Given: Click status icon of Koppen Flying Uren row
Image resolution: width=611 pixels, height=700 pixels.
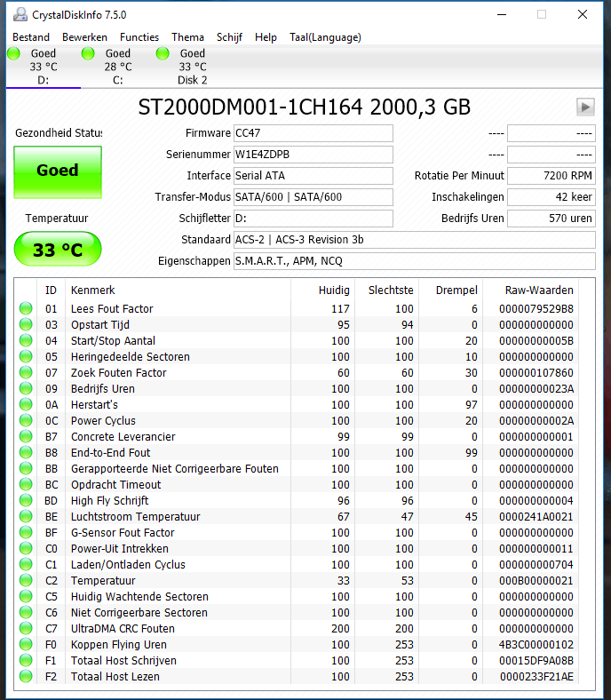Looking at the screenshot, I should [26, 645].
